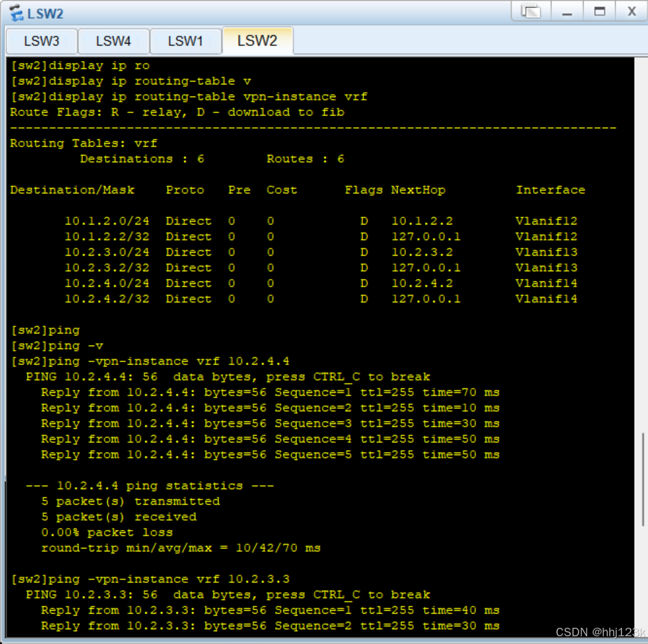Click Vlanif14 in the 10.2.4.0/24 row
648x644 pixels.
tap(546, 283)
